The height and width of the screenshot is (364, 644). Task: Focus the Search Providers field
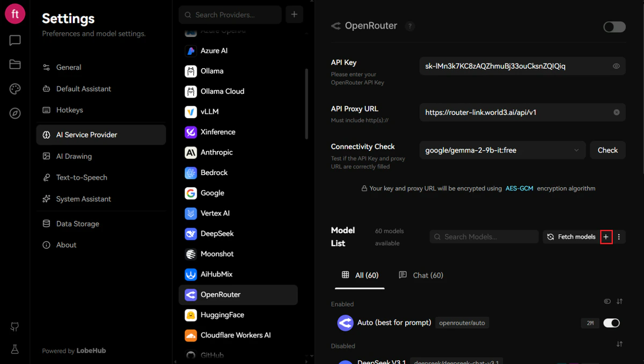[x=230, y=14]
